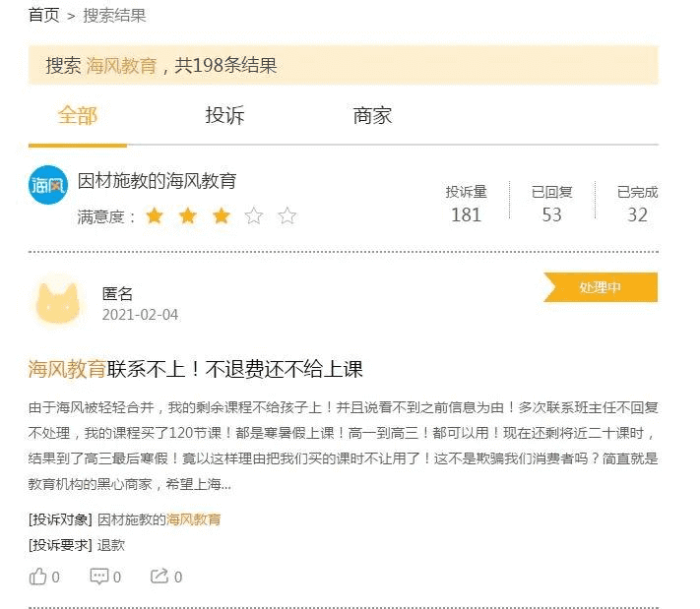
Task: Click the first satisfaction star
Action: pos(155,215)
